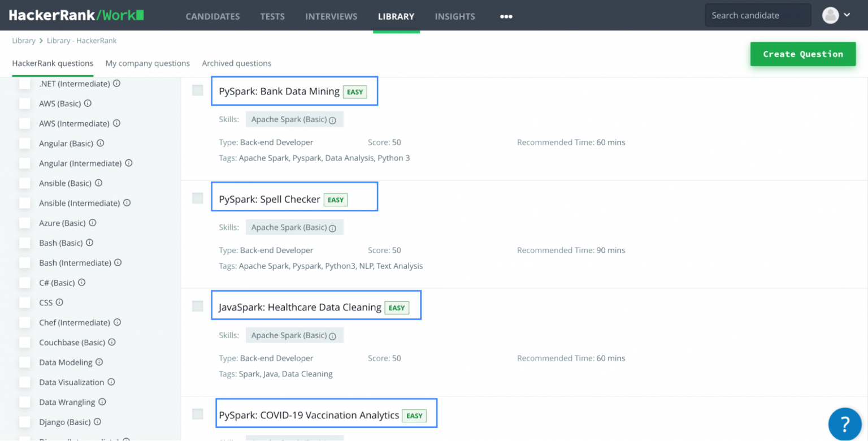Click inside the Search candidate field
This screenshot has width=868, height=441.
click(x=757, y=15)
